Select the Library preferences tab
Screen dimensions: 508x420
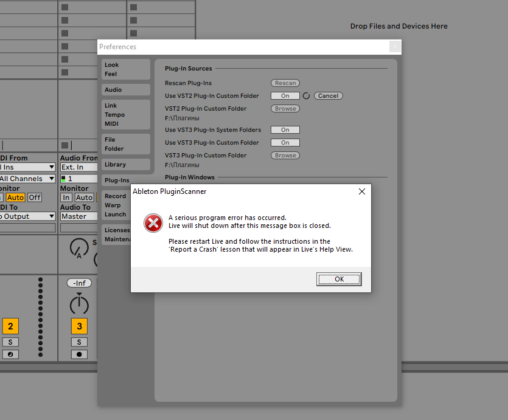click(126, 164)
